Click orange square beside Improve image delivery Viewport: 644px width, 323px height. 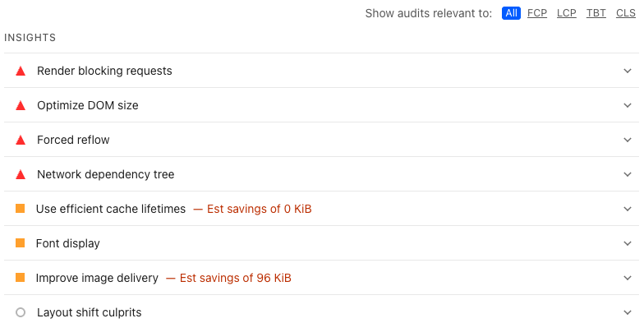tap(20, 278)
